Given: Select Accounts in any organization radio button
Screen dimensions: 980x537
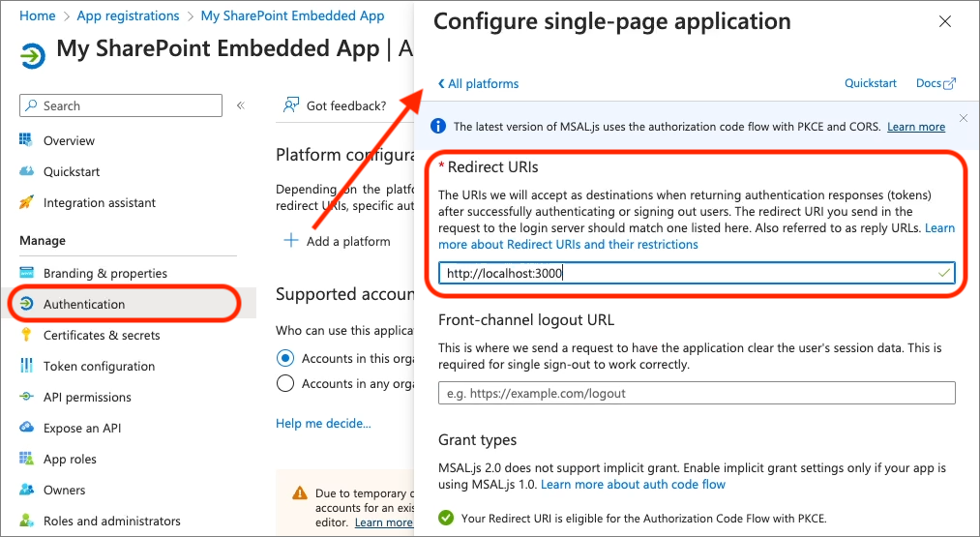Looking at the screenshot, I should [285, 382].
